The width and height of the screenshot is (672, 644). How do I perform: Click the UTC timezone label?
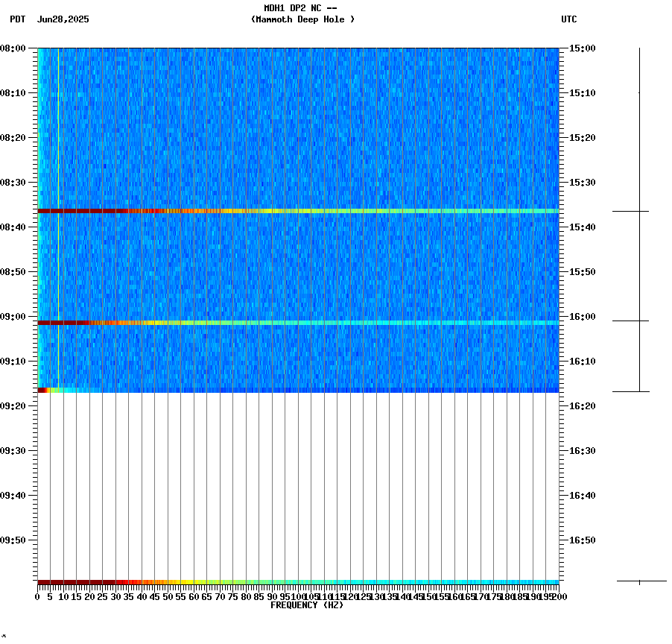[x=569, y=20]
